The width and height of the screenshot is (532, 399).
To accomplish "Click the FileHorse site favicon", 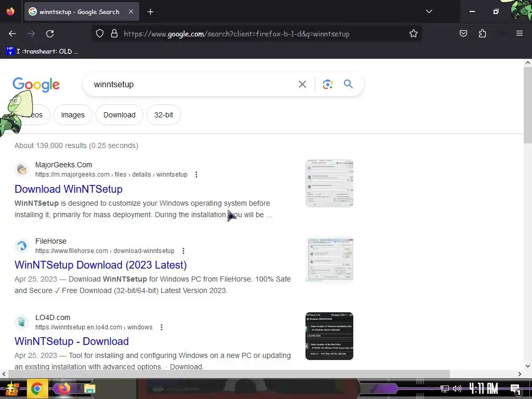I will (22, 246).
